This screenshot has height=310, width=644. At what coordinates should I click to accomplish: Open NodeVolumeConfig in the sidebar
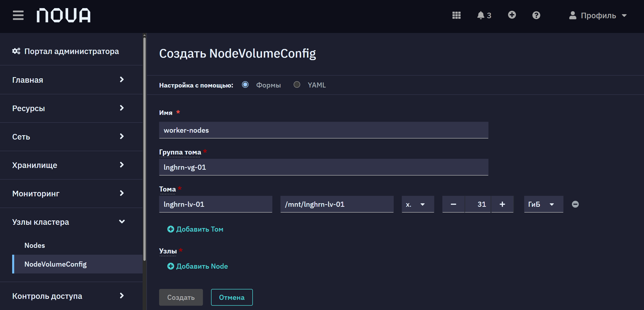click(77, 264)
